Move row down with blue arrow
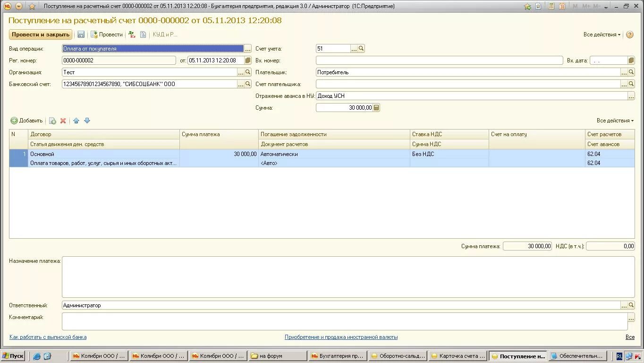This screenshot has height=363, width=644. [87, 121]
